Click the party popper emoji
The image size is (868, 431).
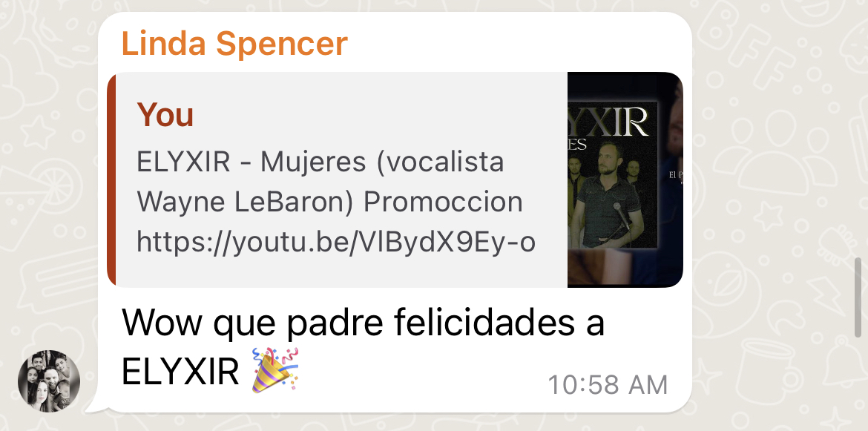pos(275,370)
